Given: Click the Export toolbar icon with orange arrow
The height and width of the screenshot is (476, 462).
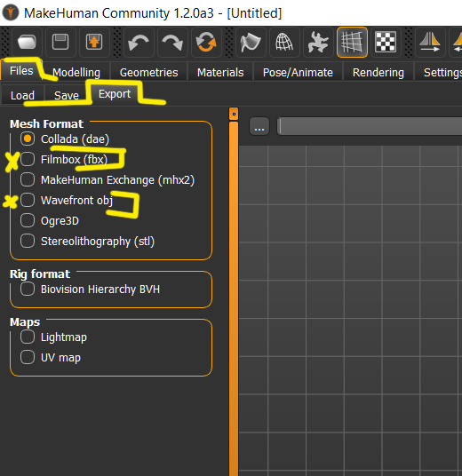Looking at the screenshot, I should click(x=94, y=42).
